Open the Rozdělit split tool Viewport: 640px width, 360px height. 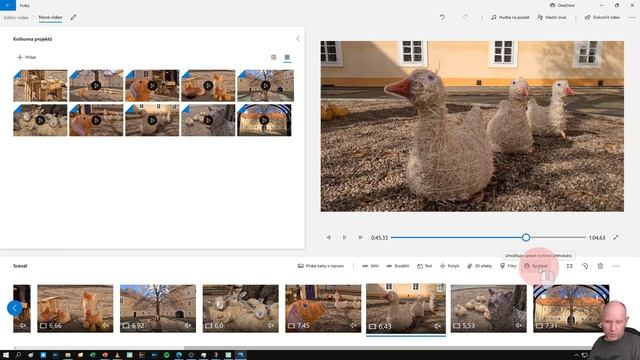point(398,266)
